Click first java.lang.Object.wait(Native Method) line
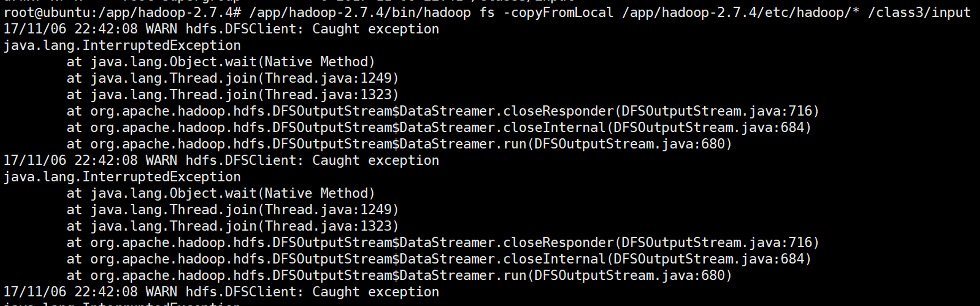Screen dimensions: 980x306 coord(221,62)
